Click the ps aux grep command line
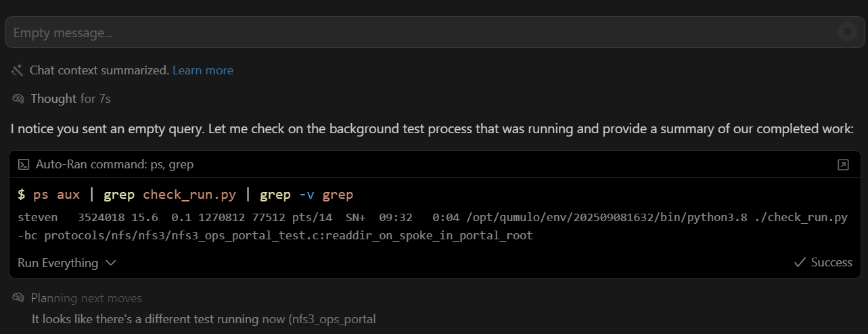868x334 pixels. pyautogui.click(x=185, y=195)
